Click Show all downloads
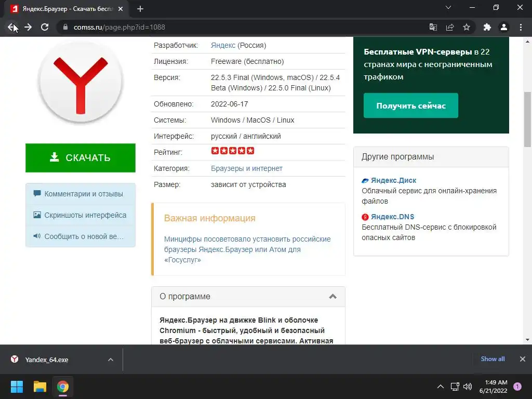 [x=493, y=359]
